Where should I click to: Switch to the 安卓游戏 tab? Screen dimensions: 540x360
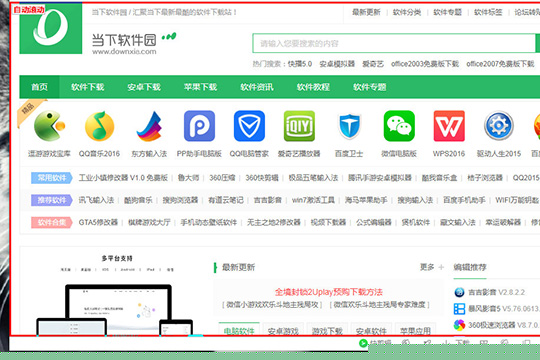point(283,330)
